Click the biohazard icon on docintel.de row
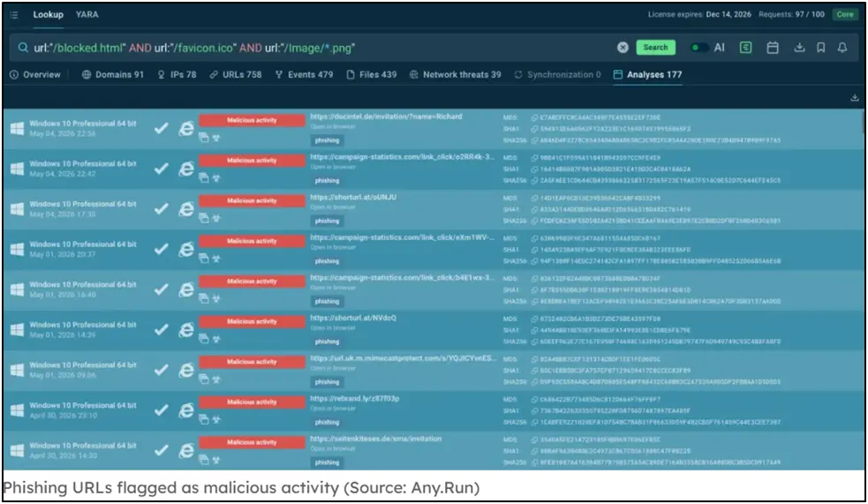Screen dimensions: 868x504 [215, 139]
